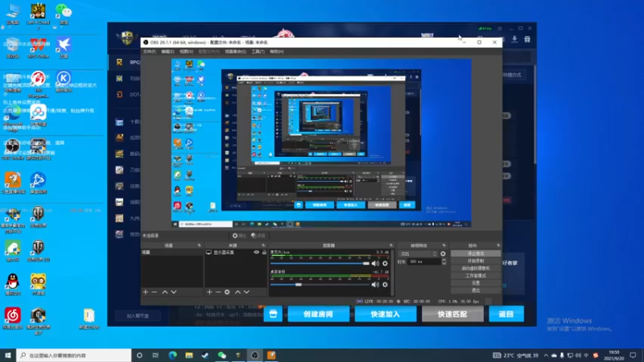The image size is (644, 362).
Task: Move the selected source down
Action: [x=246, y=292]
